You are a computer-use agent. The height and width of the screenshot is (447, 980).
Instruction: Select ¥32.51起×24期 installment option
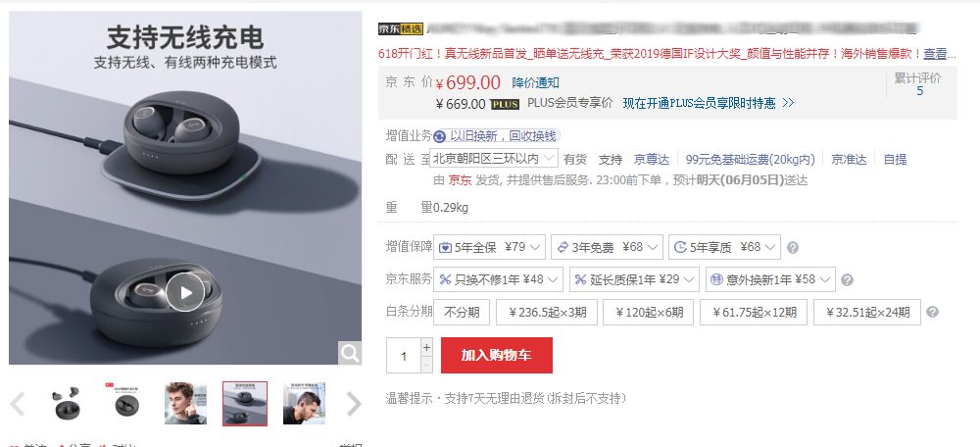click(867, 312)
